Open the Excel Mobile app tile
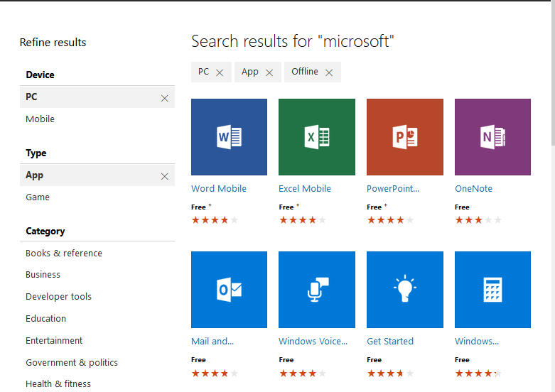555x392 pixels. (317, 137)
